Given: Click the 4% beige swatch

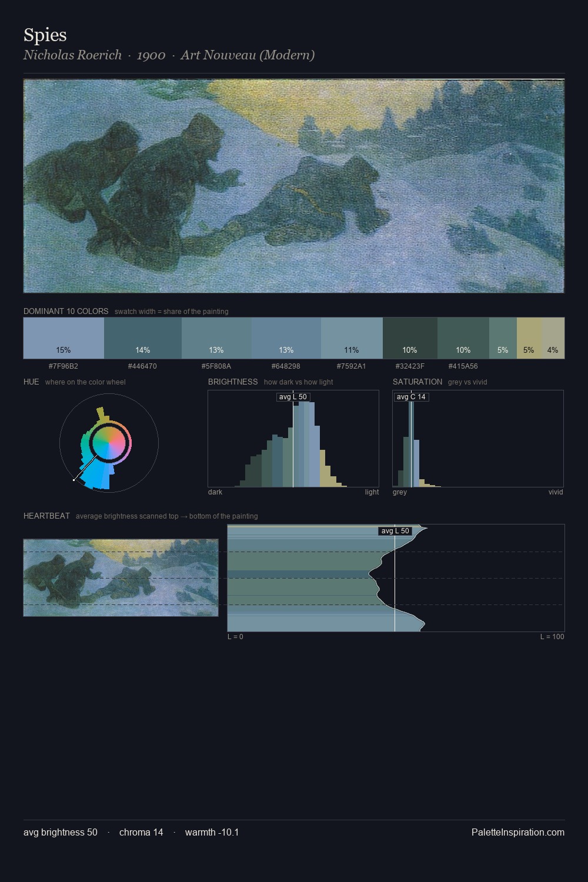Looking at the screenshot, I should pyautogui.click(x=553, y=338).
